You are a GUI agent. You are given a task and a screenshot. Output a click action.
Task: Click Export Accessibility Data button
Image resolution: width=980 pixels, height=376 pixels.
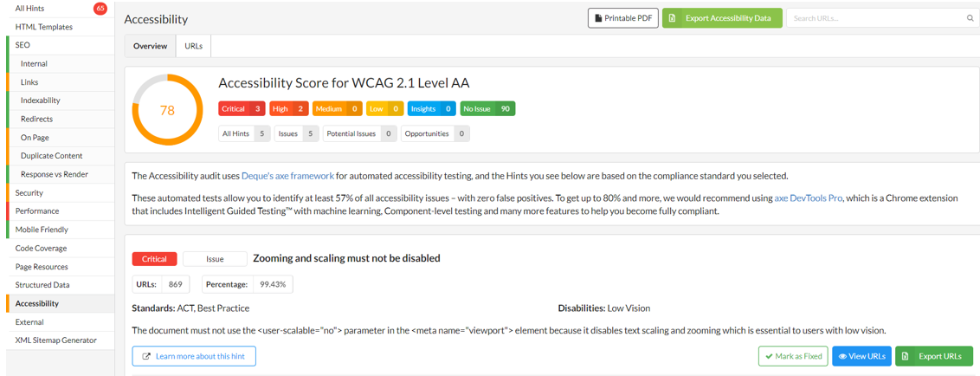722,18
